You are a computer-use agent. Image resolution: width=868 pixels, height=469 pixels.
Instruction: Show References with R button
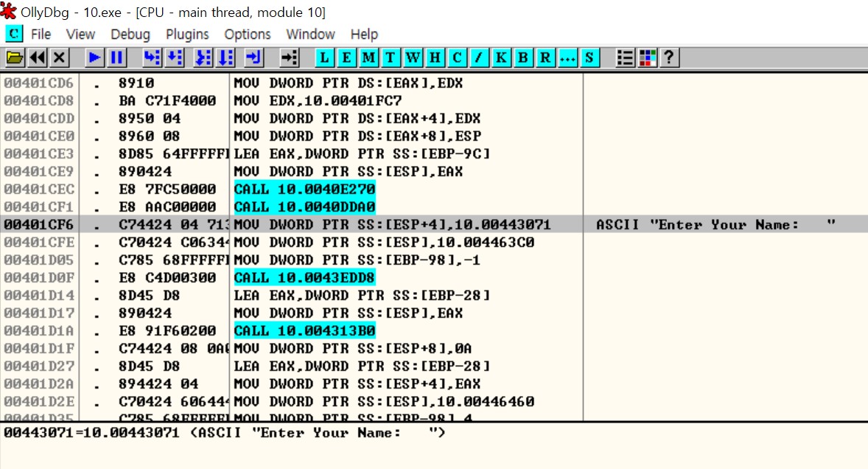tap(545, 58)
